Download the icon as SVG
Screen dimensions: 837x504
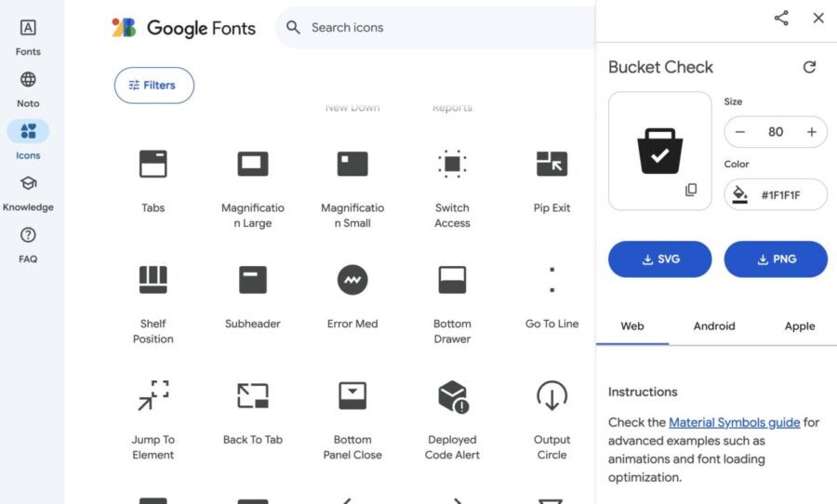coord(660,259)
